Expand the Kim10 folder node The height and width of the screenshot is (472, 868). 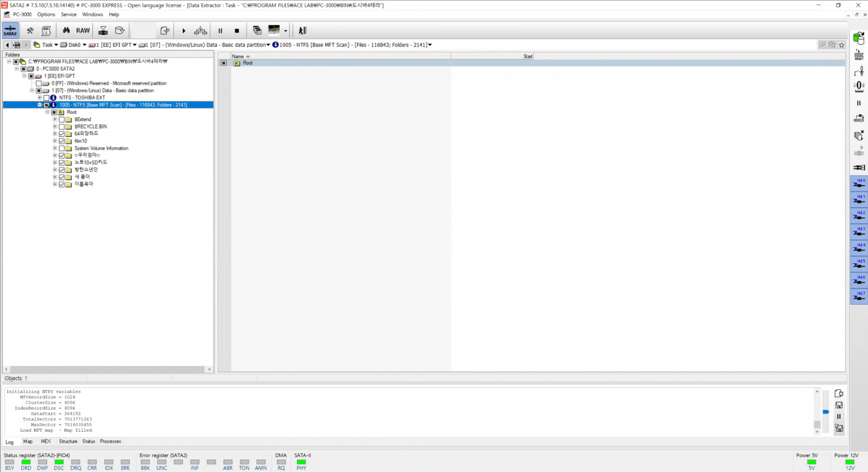pos(55,141)
